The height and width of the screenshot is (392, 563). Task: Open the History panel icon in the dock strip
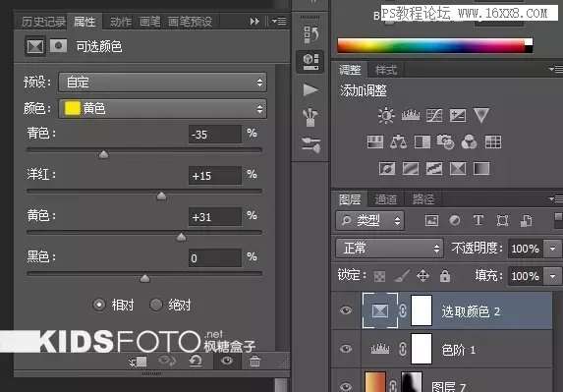pos(310,34)
